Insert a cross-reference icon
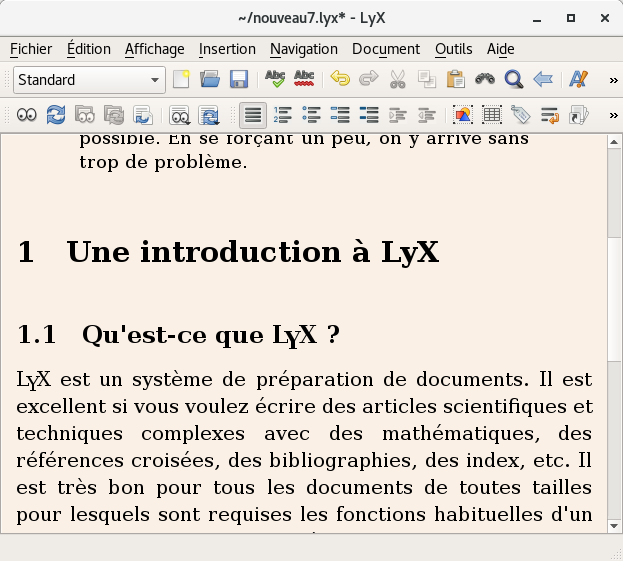Viewport: 623px width, 561px height. [550, 115]
